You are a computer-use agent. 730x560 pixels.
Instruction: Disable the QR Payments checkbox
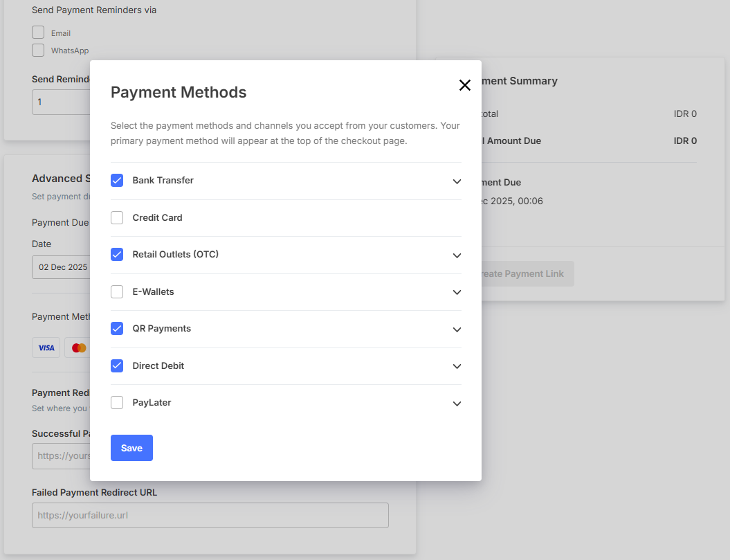117,329
